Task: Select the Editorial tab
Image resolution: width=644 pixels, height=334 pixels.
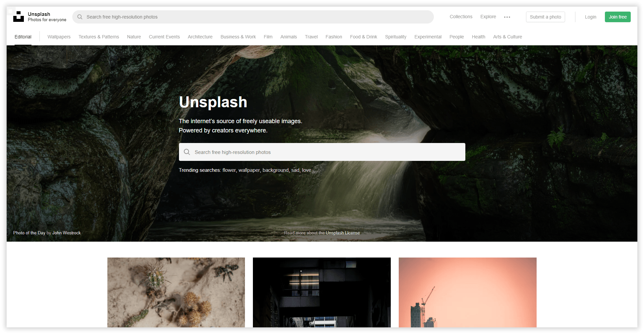Action: [23, 37]
